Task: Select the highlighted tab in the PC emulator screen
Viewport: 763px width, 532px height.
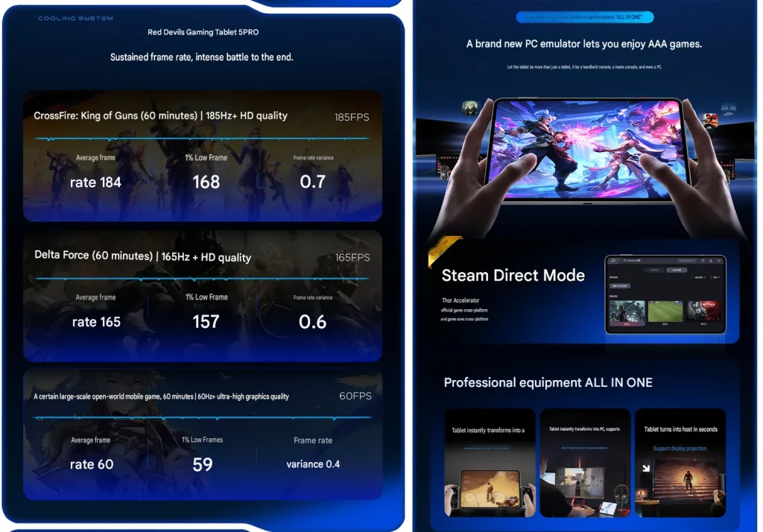Action: 677,270
